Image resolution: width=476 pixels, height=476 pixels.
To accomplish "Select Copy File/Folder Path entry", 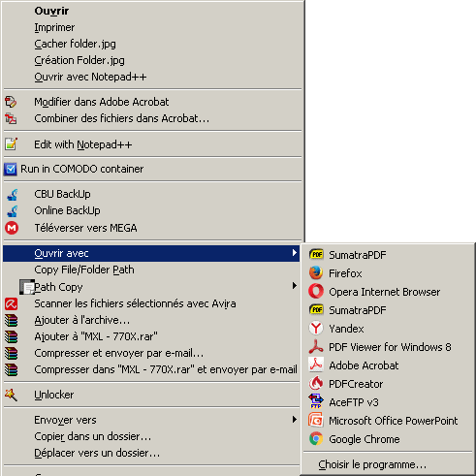I will point(151,270).
